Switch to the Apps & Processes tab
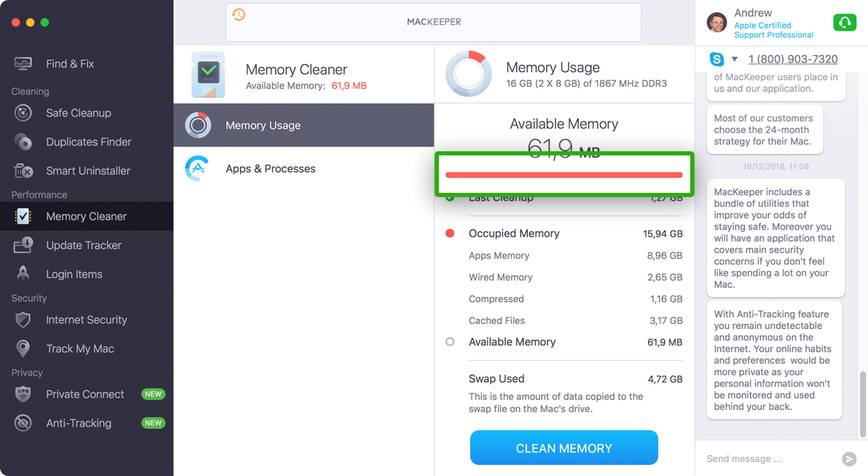This screenshot has height=476, width=868. [303, 169]
